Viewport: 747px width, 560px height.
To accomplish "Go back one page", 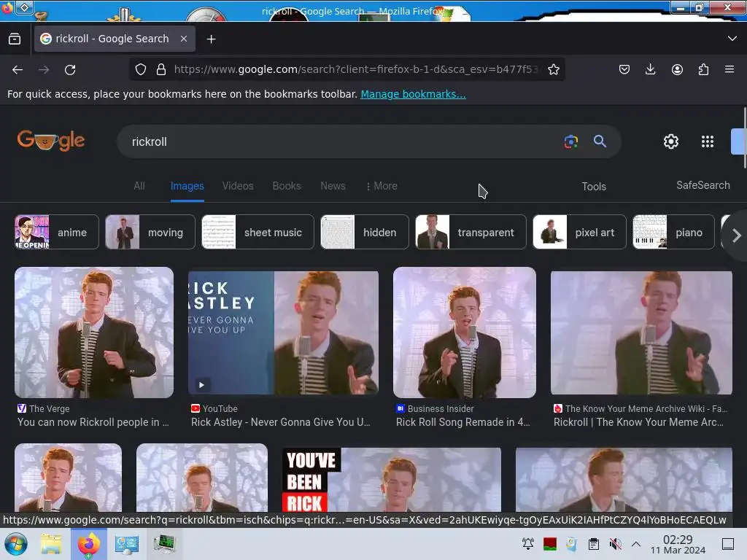I will 18,70.
